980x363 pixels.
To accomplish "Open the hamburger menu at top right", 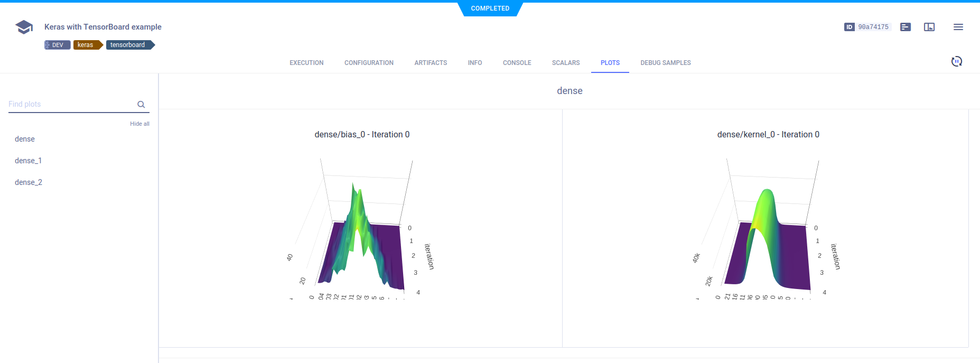I will tap(958, 27).
